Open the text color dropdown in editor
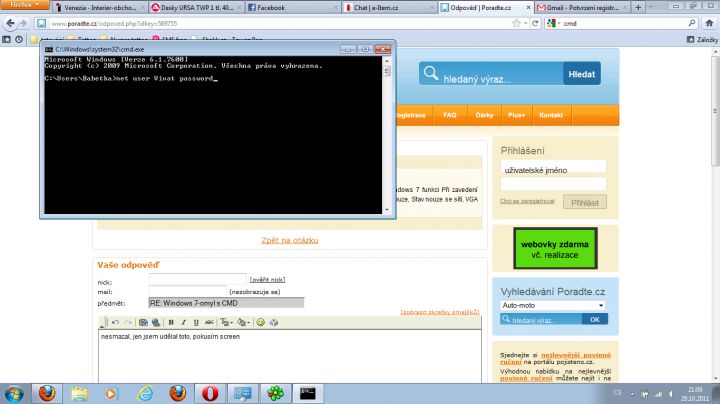This screenshot has height=404, width=720. click(x=226, y=322)
